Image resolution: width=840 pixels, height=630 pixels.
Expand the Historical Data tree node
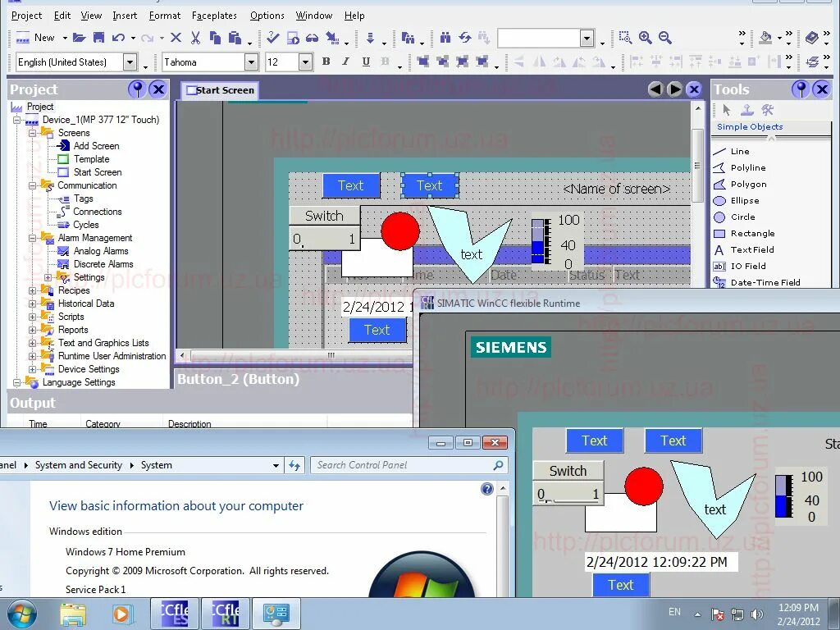pos(33,304)
